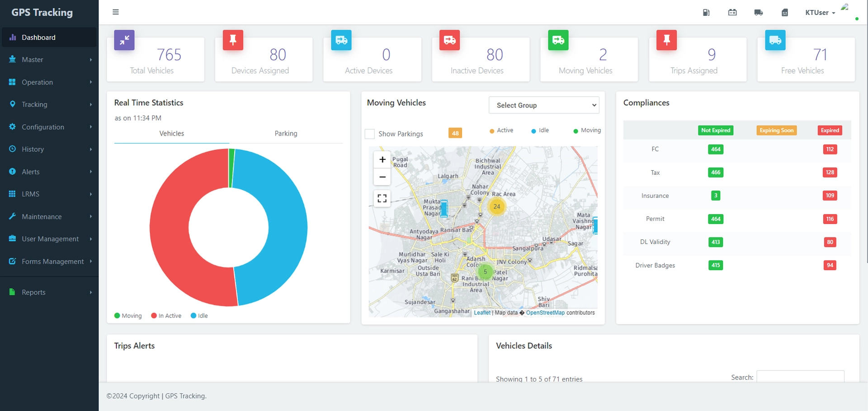Click the purple Total Vehicles card icon
This screenshot has width=868, height=411.
click(124, 40)
